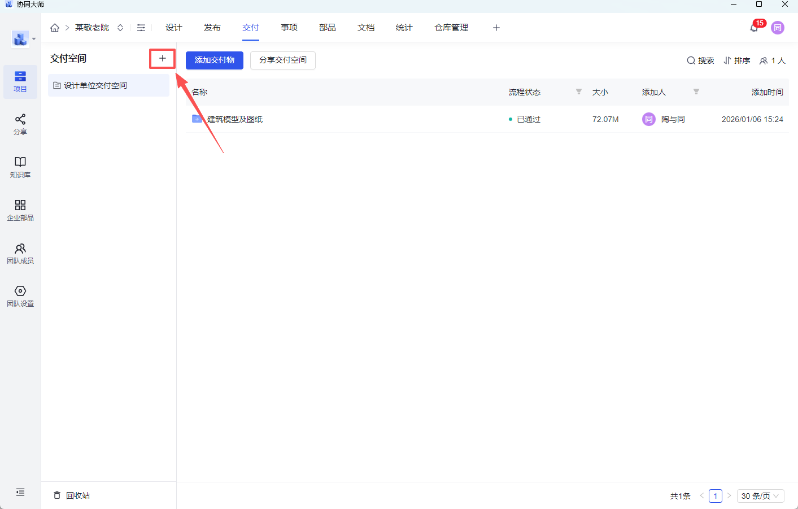The image size is (798, 509).
Task: Switch to the 设计 tab
Action: [x=174, y=28]
